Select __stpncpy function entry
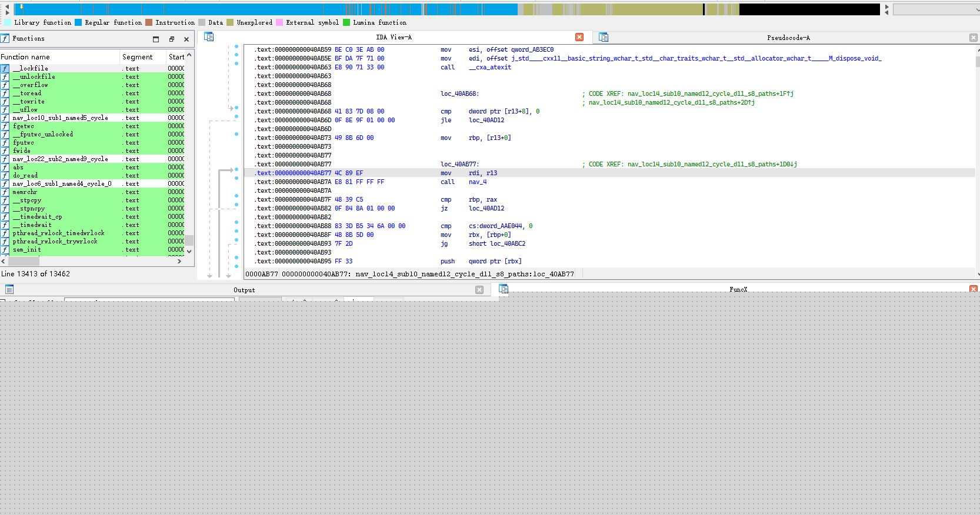 pyautogui.click(x=92, y=208)
